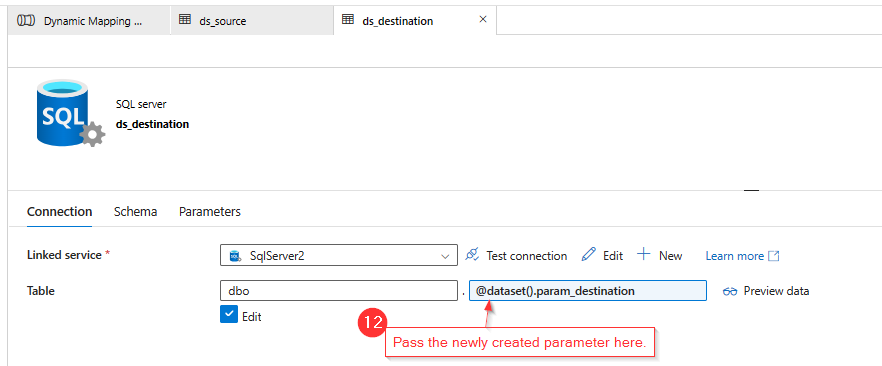Click the pipeline icon on Dynamic Mapping tab
Image resolution: width=882 pixels, height=366 pixels.
pos(26,20)
